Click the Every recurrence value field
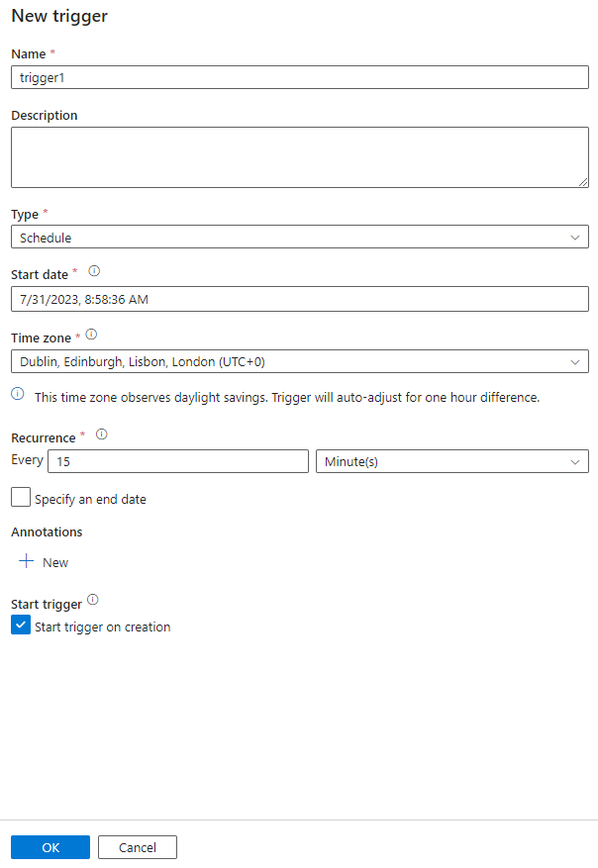This screenshot has height=868, width=598. pyautogui.click(x=178, y=460)
